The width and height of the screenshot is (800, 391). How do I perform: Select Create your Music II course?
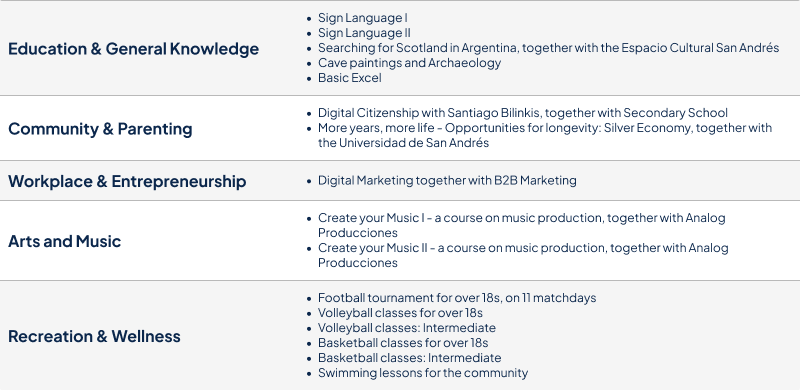click(x=523, y=255)
